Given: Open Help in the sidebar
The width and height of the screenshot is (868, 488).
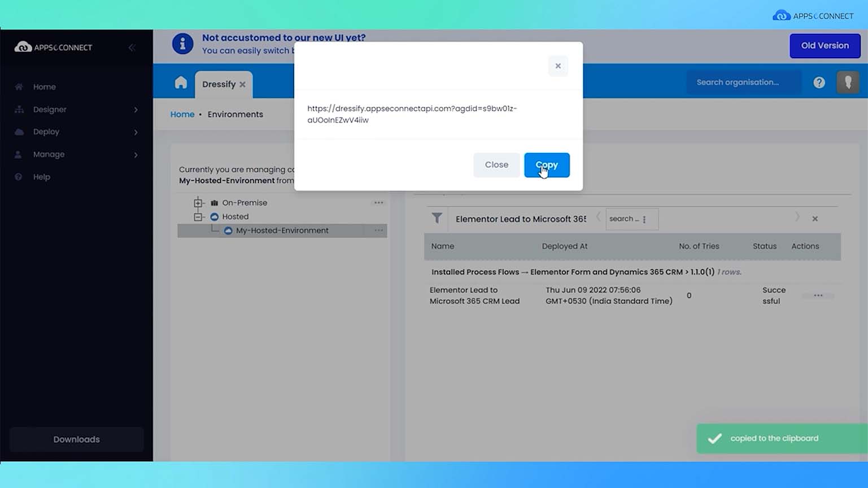Looking at the screenshot, I should 41,177.
